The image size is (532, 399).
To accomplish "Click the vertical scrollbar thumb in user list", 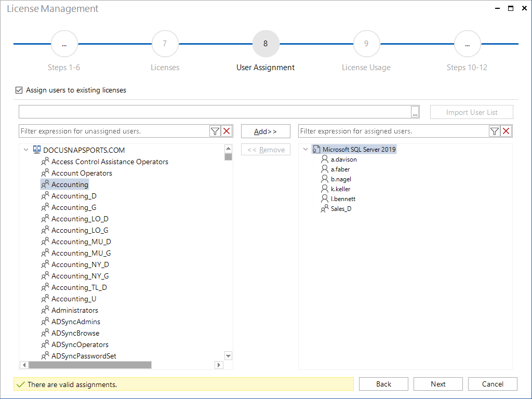I will 229,157.
